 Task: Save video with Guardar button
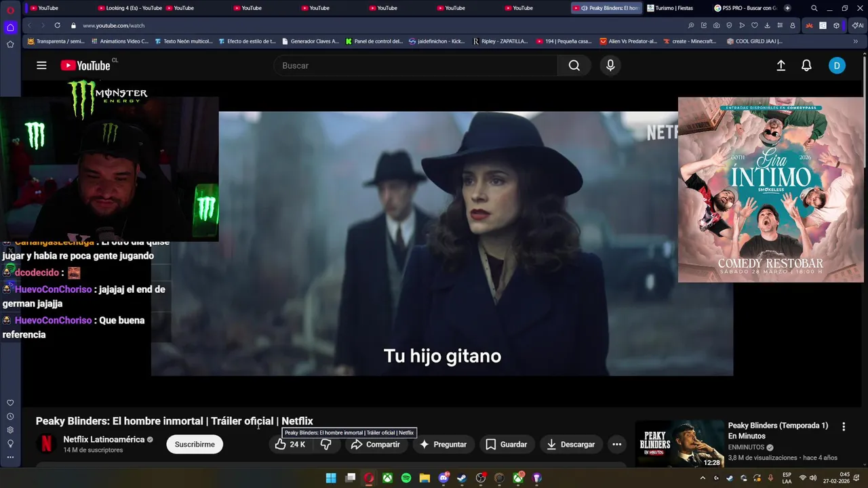click(x=507, y=445)
